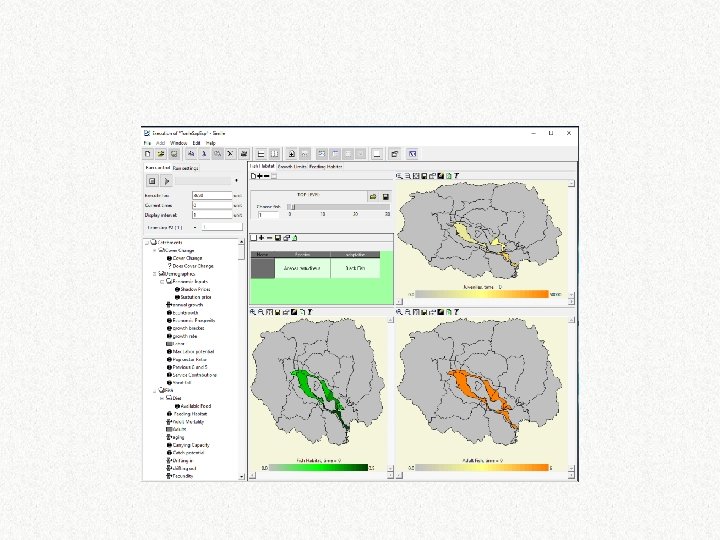
Task: Click the slider handle in the slider panel
Action: pyautogui.click(x=293, y=207)
